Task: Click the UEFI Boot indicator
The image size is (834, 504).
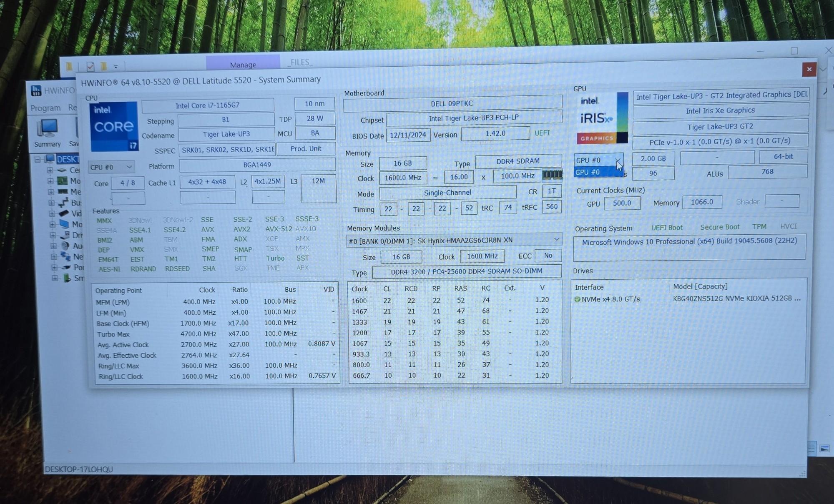Action: tap(667, 228)
